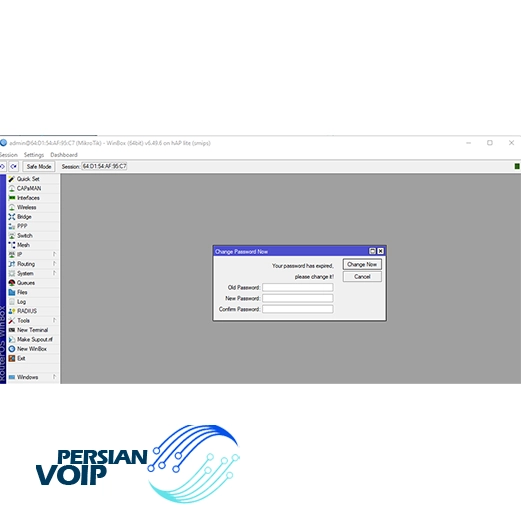The image size is (521, 519).
Task: Click the Old Password input field
Action: (x=298, y=287)
